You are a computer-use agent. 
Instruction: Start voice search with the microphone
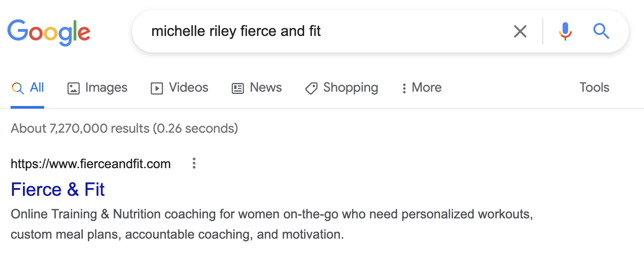tap(565, 31)
